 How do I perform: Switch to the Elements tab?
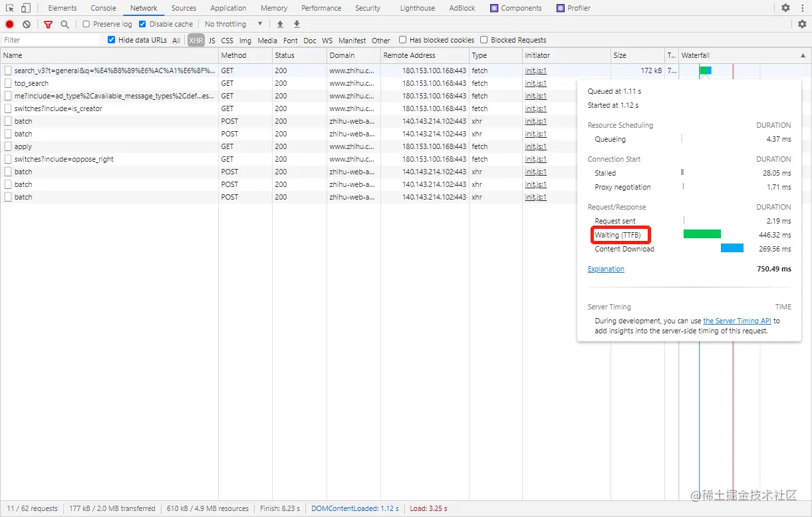tap(63, 8)
